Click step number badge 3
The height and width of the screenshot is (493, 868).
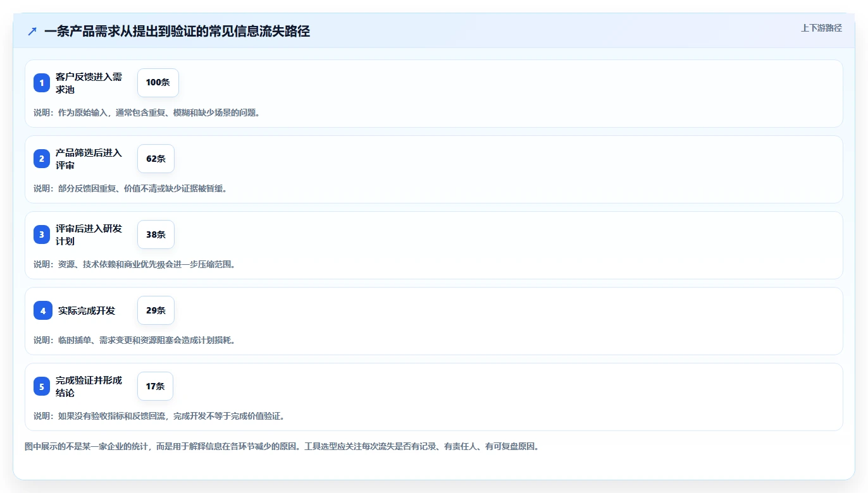coord(42,234)
